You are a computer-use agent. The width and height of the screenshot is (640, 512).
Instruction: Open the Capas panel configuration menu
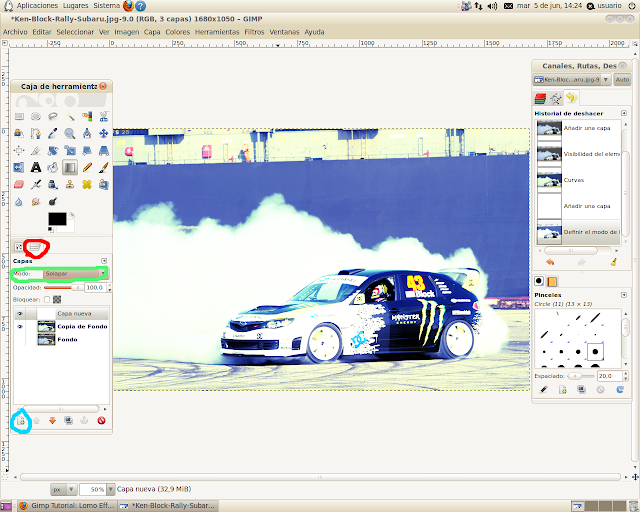click(104, 260)
